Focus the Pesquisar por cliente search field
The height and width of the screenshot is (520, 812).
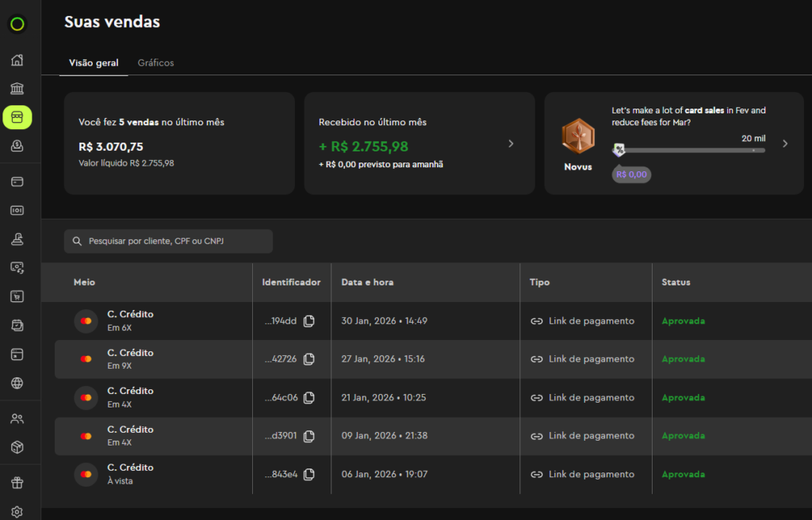(168, 241)
